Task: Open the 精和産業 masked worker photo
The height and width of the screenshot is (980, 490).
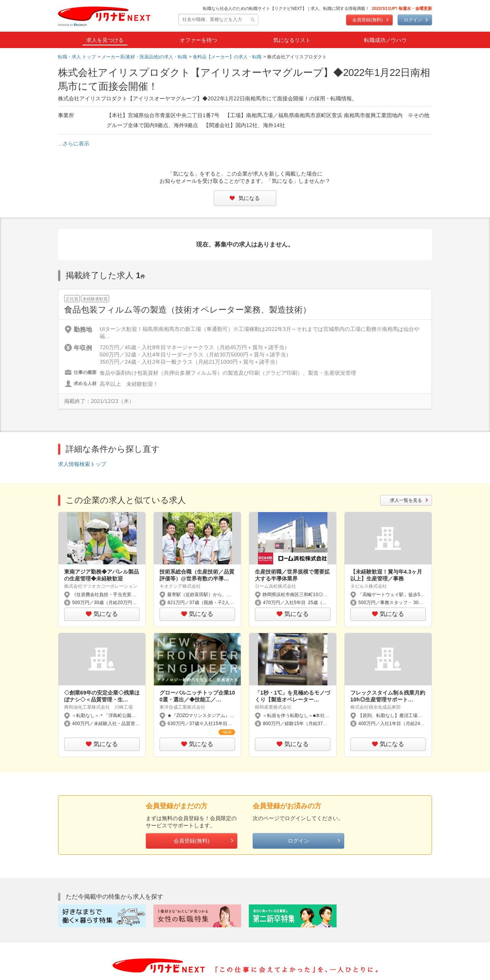Action: (x=293, y=659)
